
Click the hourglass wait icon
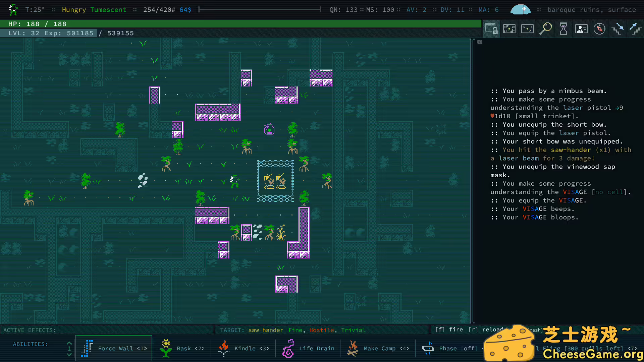point(563,28)
